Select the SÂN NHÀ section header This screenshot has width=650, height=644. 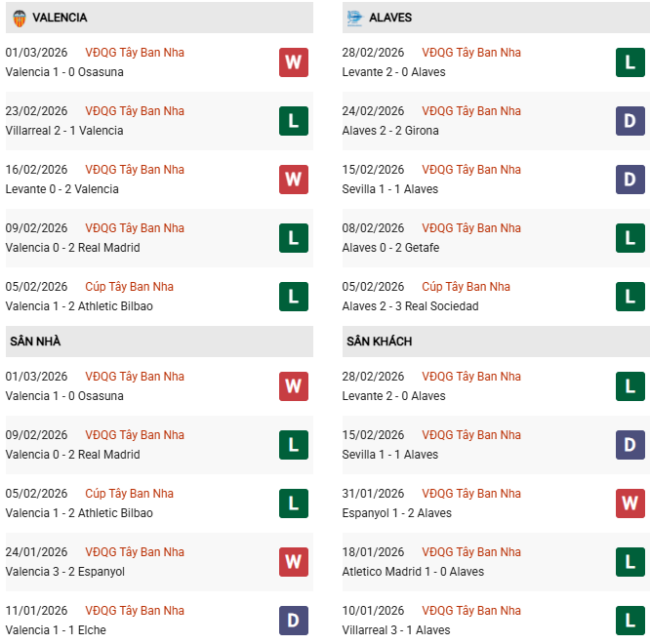36,342
